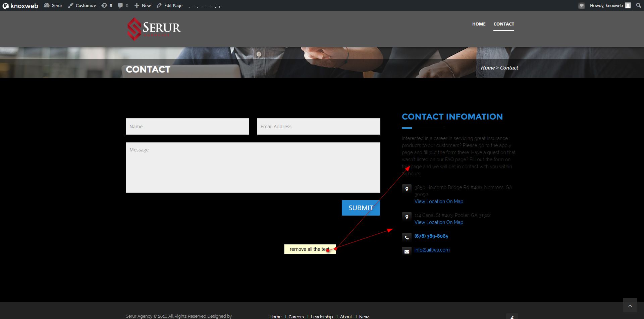Open the footer Home link

[275, 317]
